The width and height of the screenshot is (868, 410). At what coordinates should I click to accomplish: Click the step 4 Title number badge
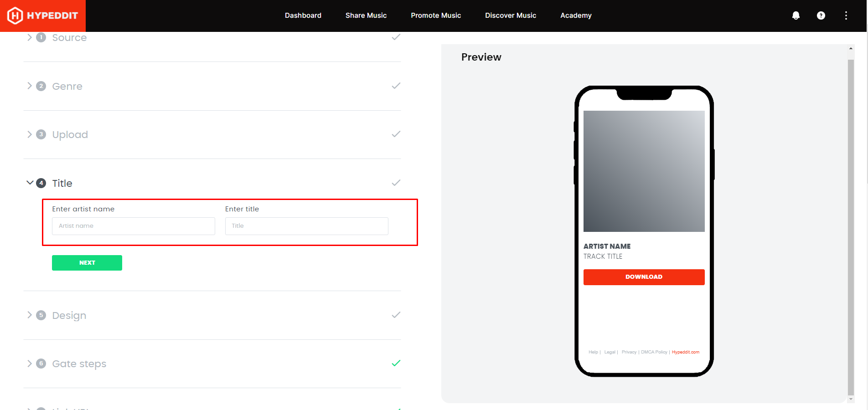pos(41,183)
